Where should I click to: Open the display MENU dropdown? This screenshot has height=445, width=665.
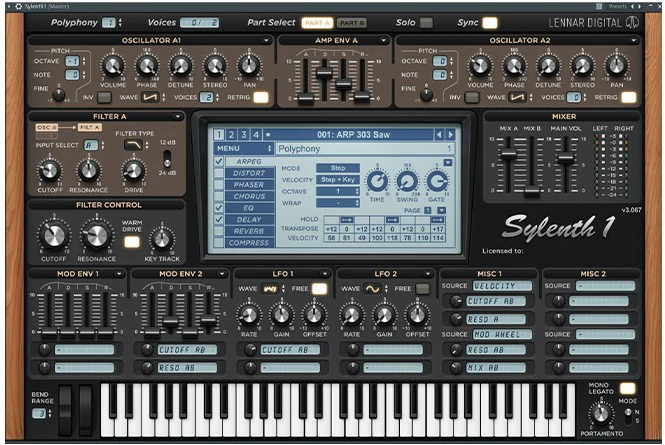pyautogui.click(x=244, y=148)
